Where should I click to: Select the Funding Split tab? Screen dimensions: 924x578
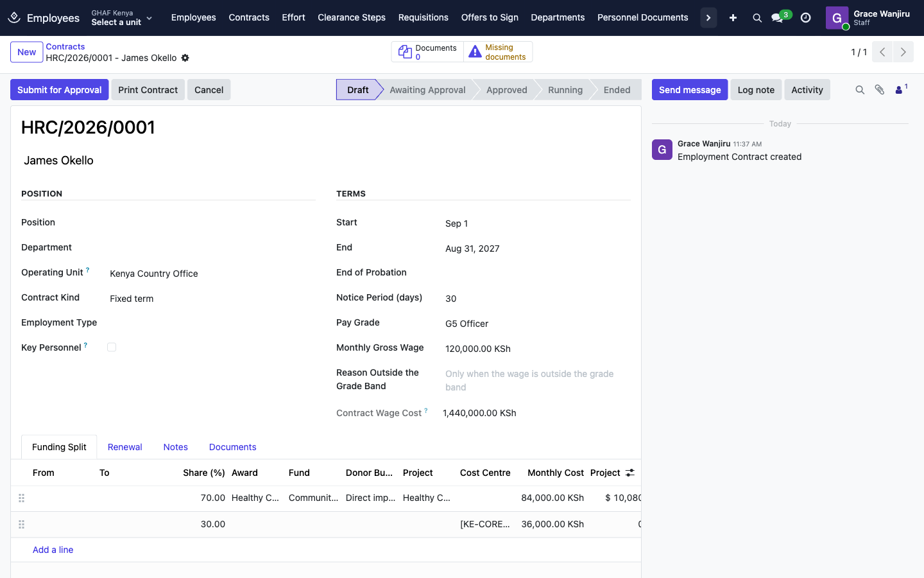[59, 447]
